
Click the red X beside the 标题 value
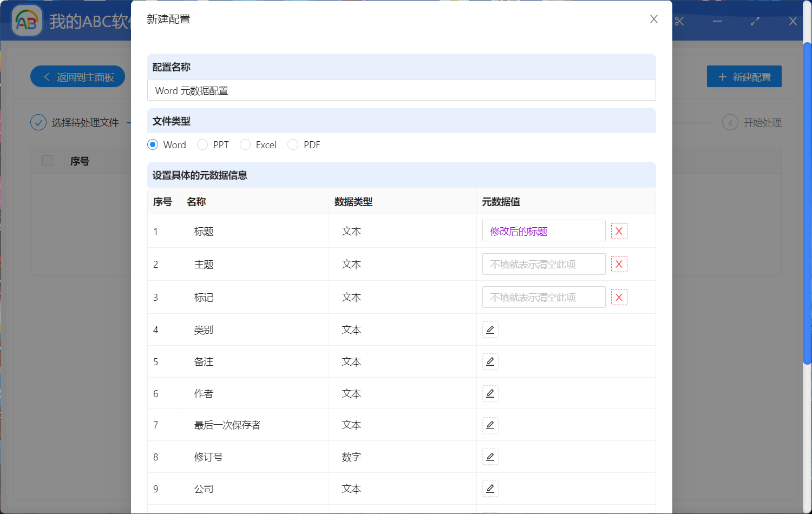[619, 231]
